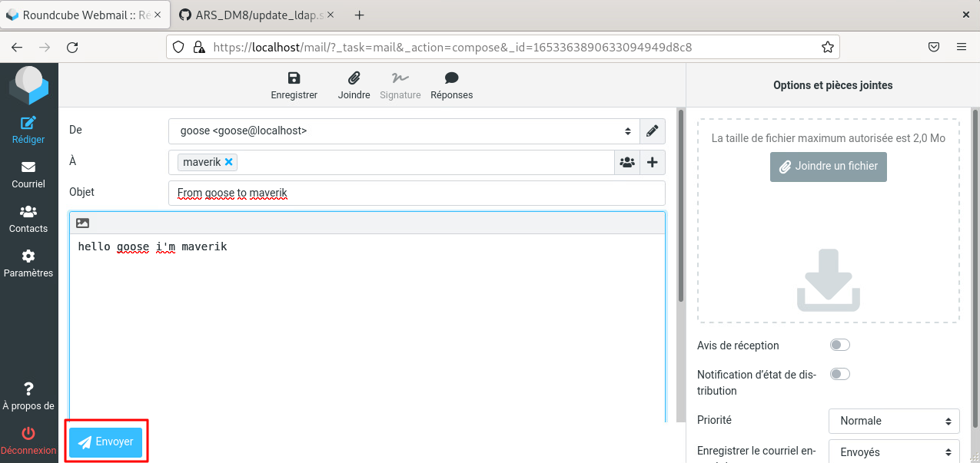The width and height of the screenshot is (980, 463).
Task: Toggle the Avis de réception switch
Action: [x=839, y=346]
